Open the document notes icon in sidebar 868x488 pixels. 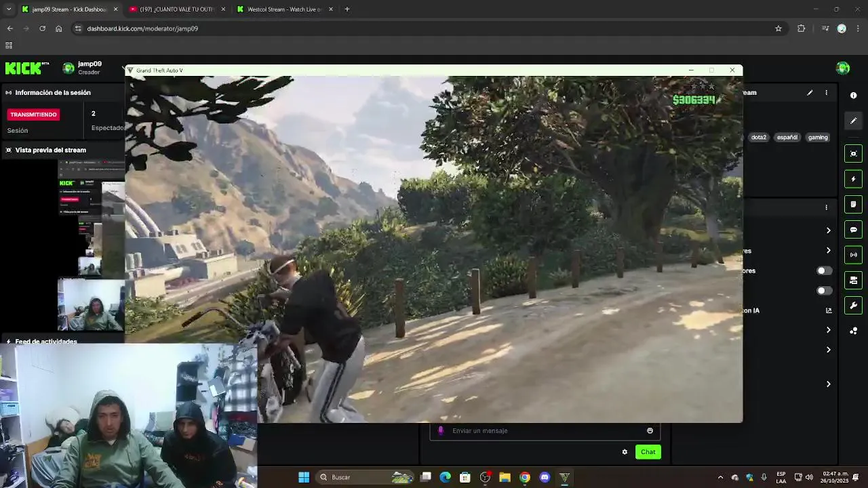[854, 204]
